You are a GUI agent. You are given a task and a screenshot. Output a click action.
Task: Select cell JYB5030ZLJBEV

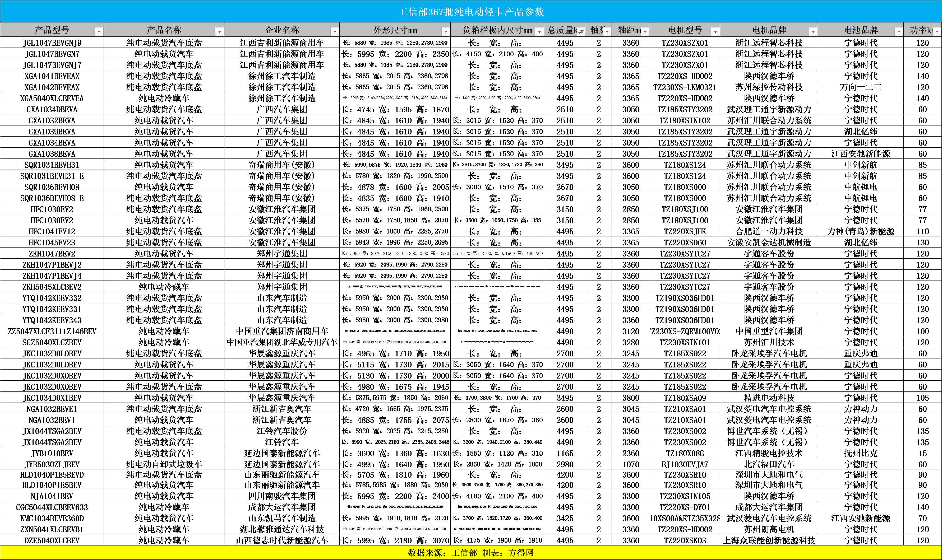pyautogui.click(x=52, y=465)
